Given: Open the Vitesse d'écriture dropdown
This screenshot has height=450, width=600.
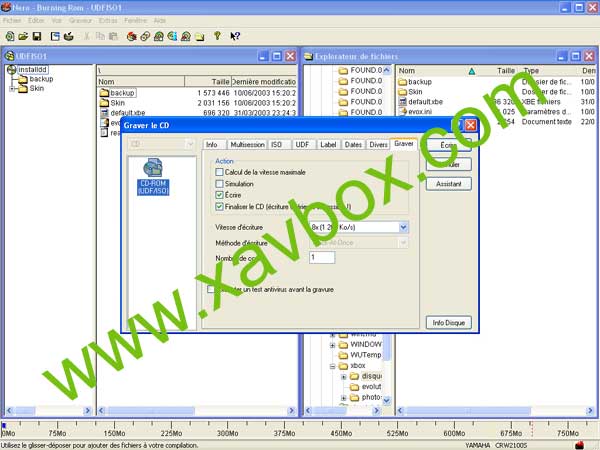Looking at the screenshot, I should pyautogui.click(x=403, y=227).
